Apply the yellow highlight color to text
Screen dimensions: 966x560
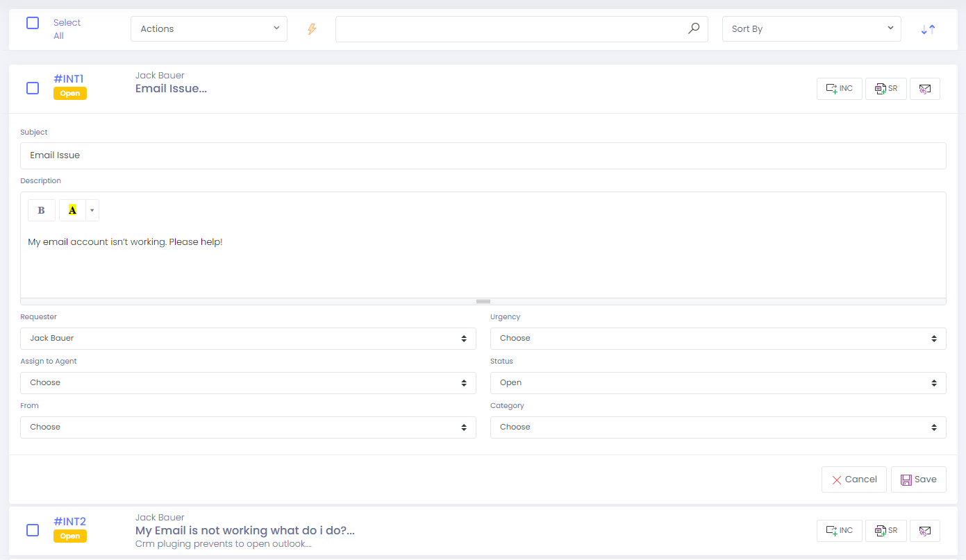[x=72, y=210]
